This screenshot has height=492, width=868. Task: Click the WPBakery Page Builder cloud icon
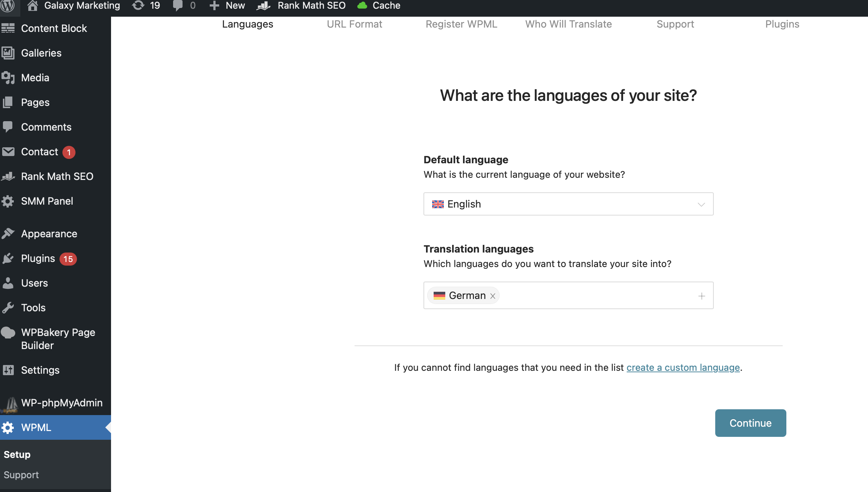8,332
